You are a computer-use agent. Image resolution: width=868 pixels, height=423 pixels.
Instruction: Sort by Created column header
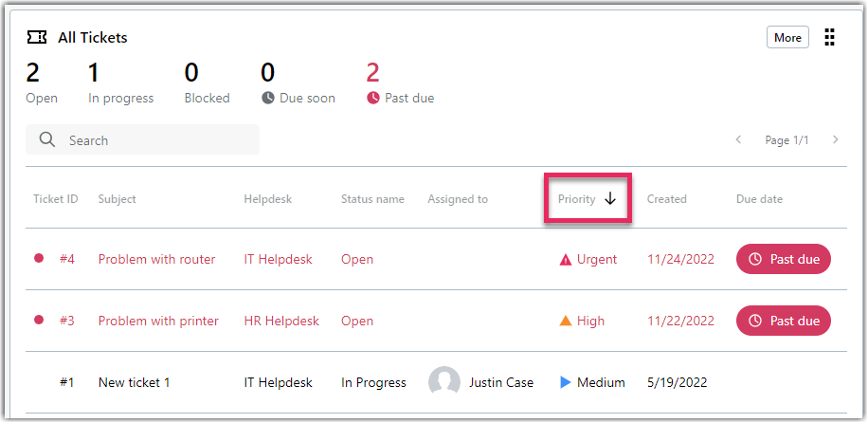coord(666,199)
